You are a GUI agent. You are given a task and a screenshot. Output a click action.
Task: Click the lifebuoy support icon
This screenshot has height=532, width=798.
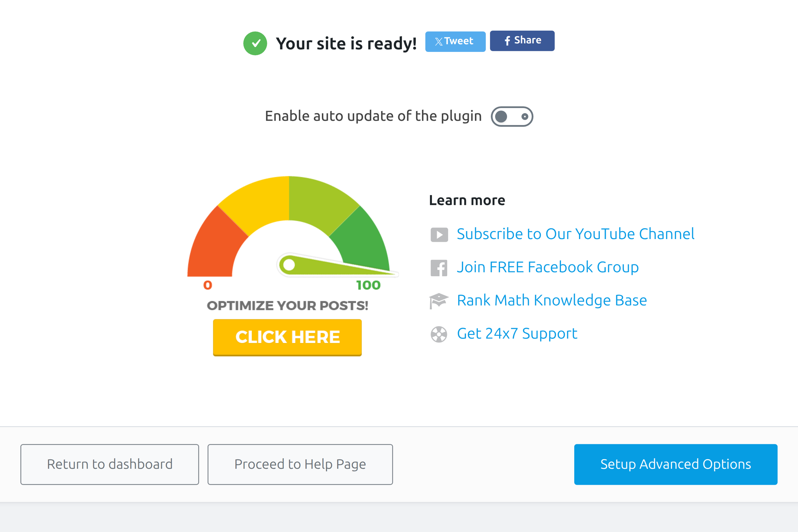click(439, 334)
